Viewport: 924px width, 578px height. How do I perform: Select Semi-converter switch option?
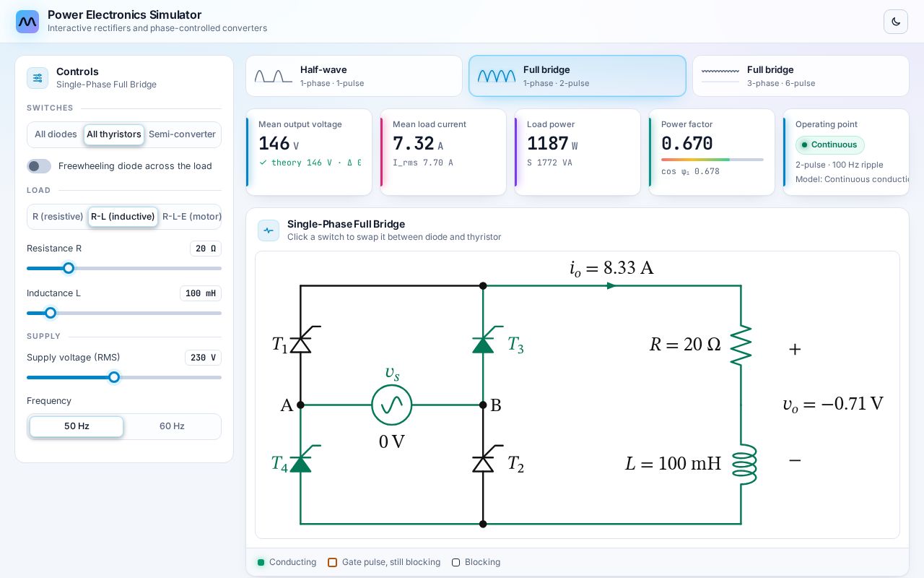pyautogui.click(x=182, y=134)
